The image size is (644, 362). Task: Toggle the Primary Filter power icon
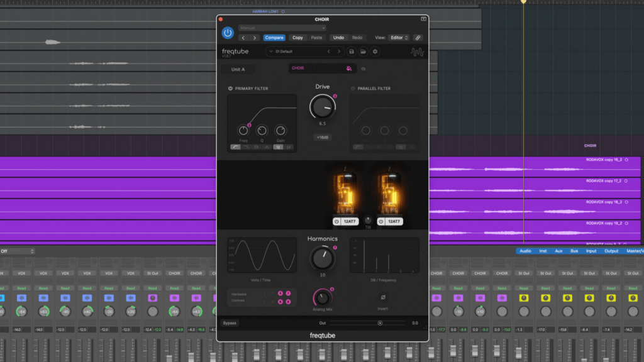click(230, 88)
